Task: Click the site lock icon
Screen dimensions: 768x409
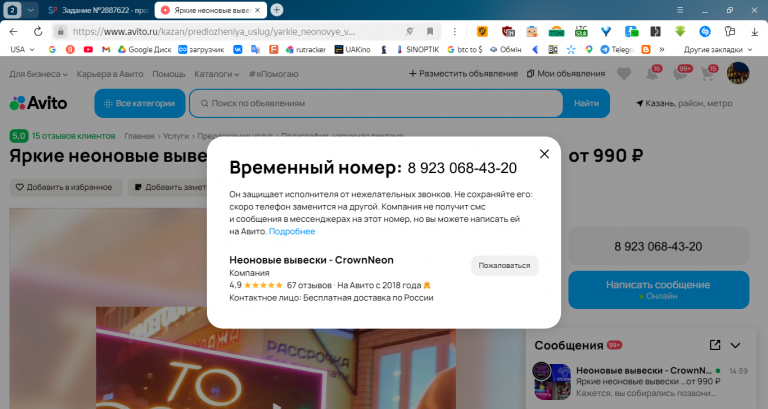Action: (x=61, y=31)
